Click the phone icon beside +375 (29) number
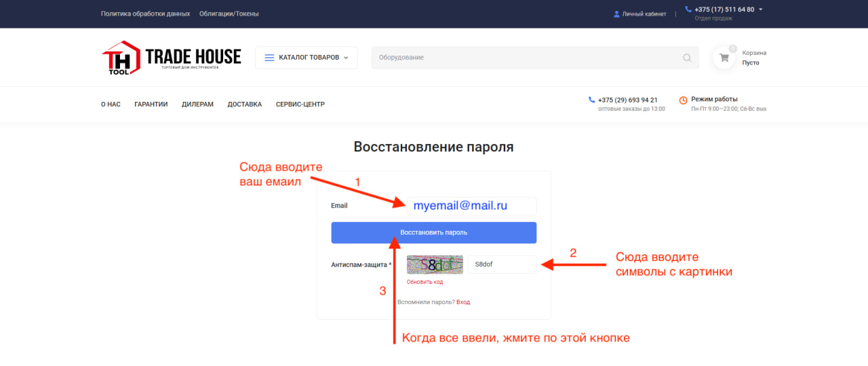This screenshot has width=868, height=366. (x=591, y=100)
